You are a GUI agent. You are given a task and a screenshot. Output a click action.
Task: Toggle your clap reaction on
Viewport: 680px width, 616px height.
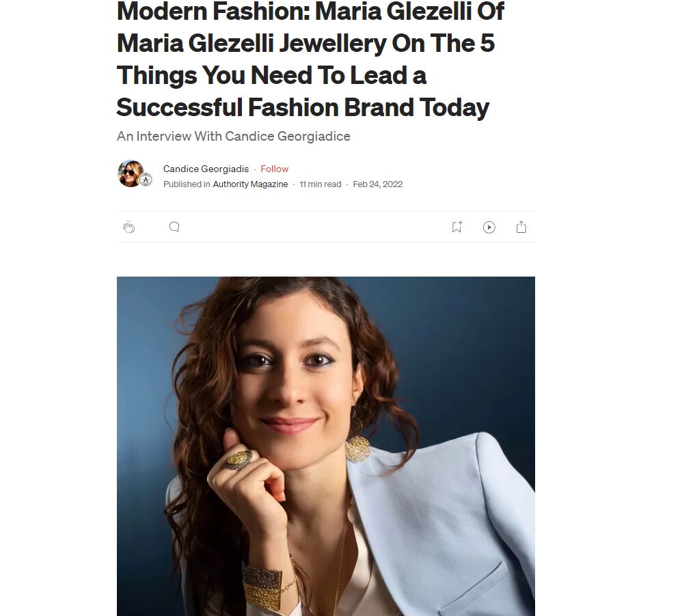tap(130, 226)
